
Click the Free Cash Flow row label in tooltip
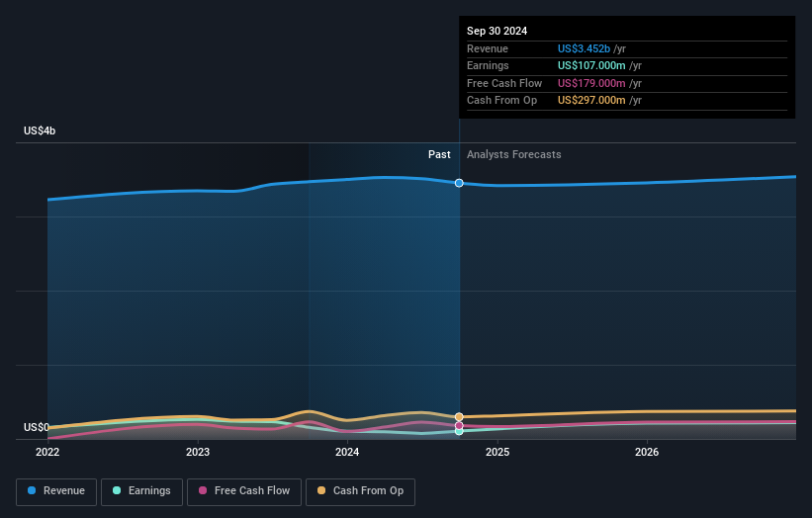coord(503,83)
